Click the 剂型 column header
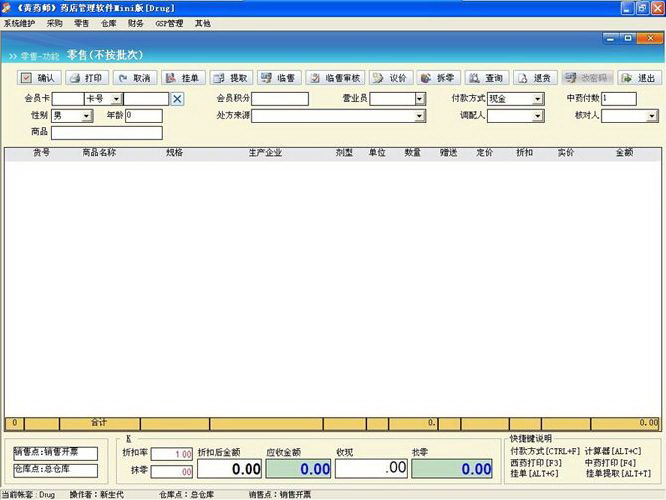 344,153
